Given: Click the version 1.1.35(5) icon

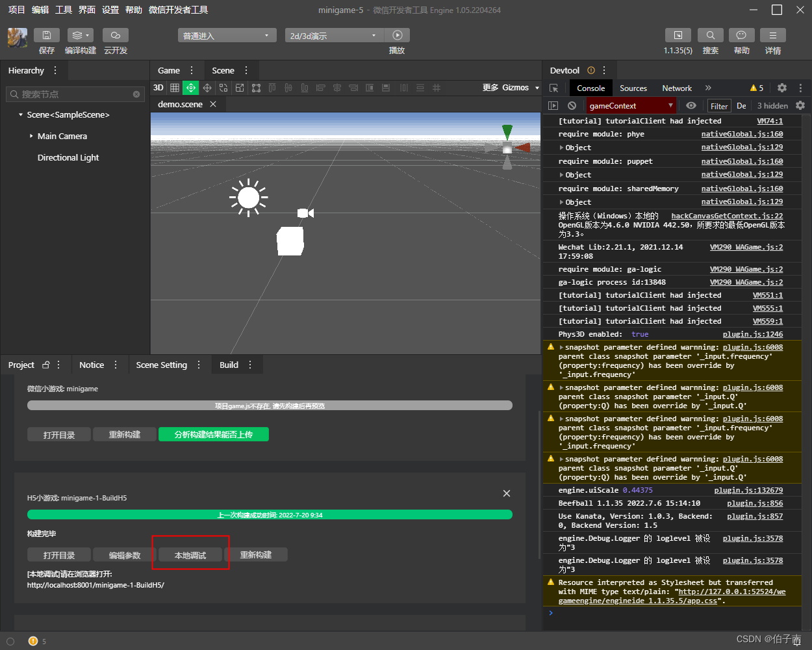Looking at the screenshot, I should [678, 35].
